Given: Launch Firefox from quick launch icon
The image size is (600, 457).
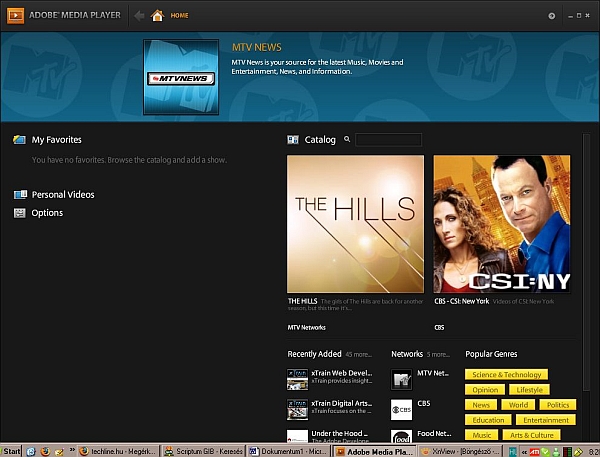Looking at the screenshot, I should 45,451.
